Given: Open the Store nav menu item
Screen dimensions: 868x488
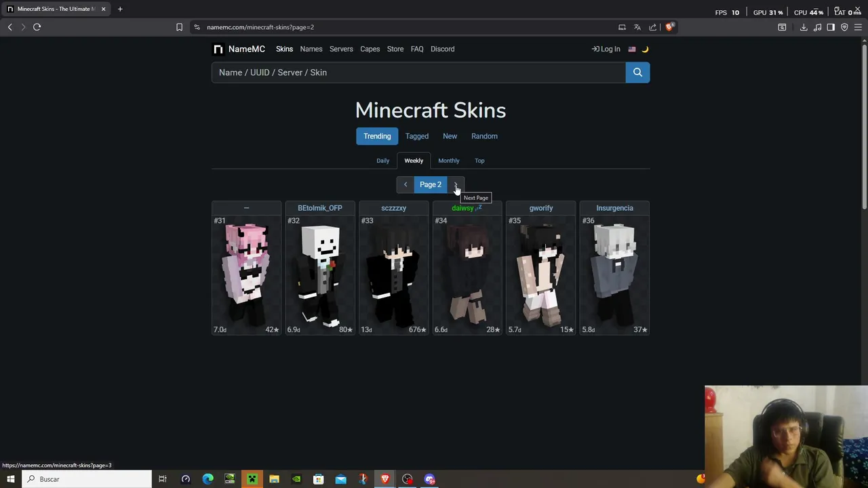Looking at the screenshot, I should click(x=395, y=49).
